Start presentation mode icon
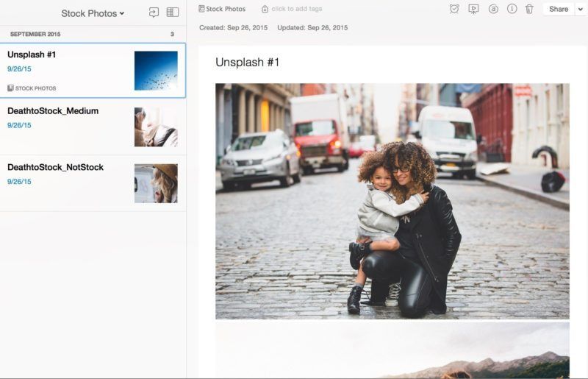The image size is (588, 379). coord(473,9)
